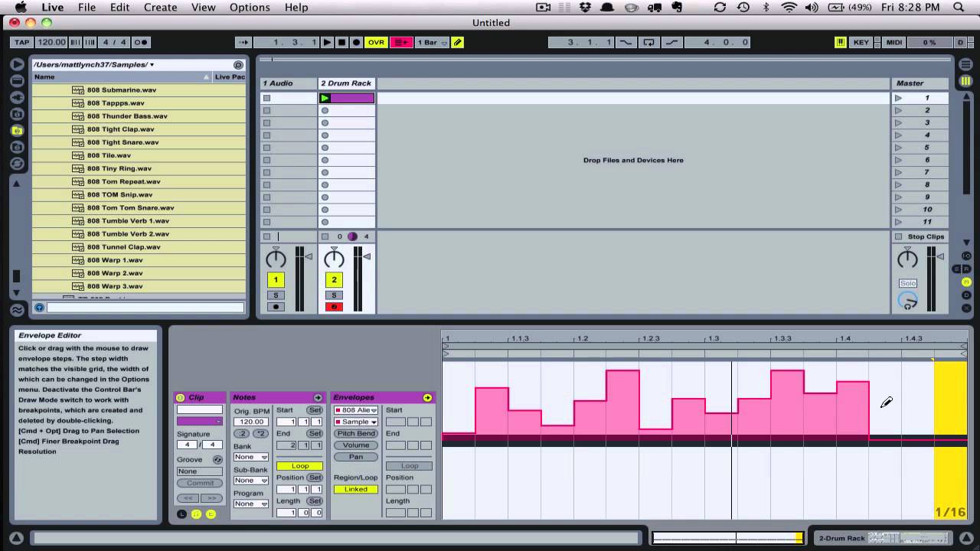The width and height of the screenshot is (980, 551).
Task: Open the envelope device chooser 808 dropdown
Action: [356, 410]
